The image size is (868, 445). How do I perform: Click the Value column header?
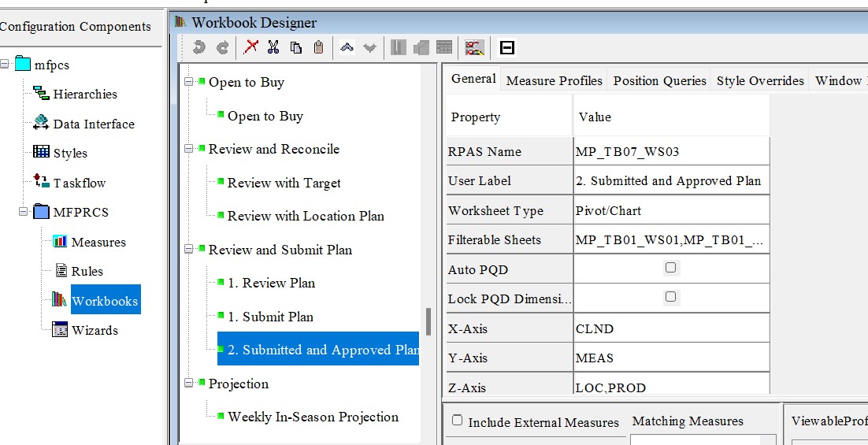[x=672, y=117]
